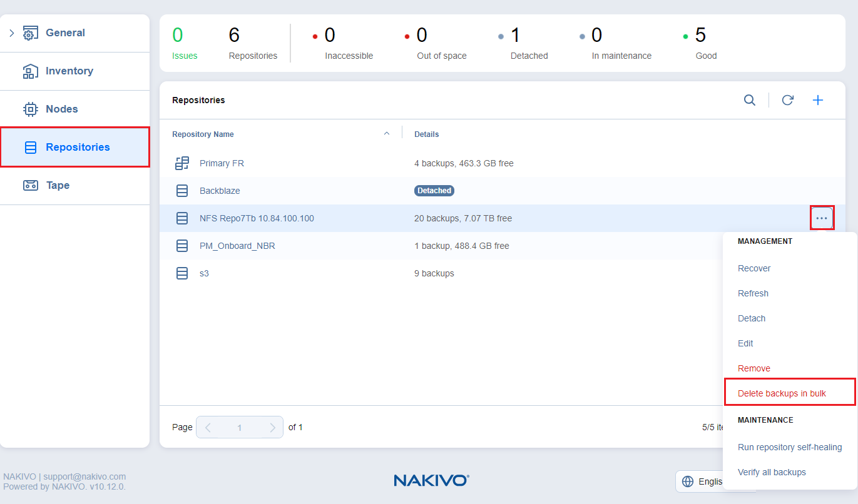Image resolution: width=858 pixels, height=504 pixels.
Task: Click the Nodes chip icon in sidebar
Action: point(30,109)
